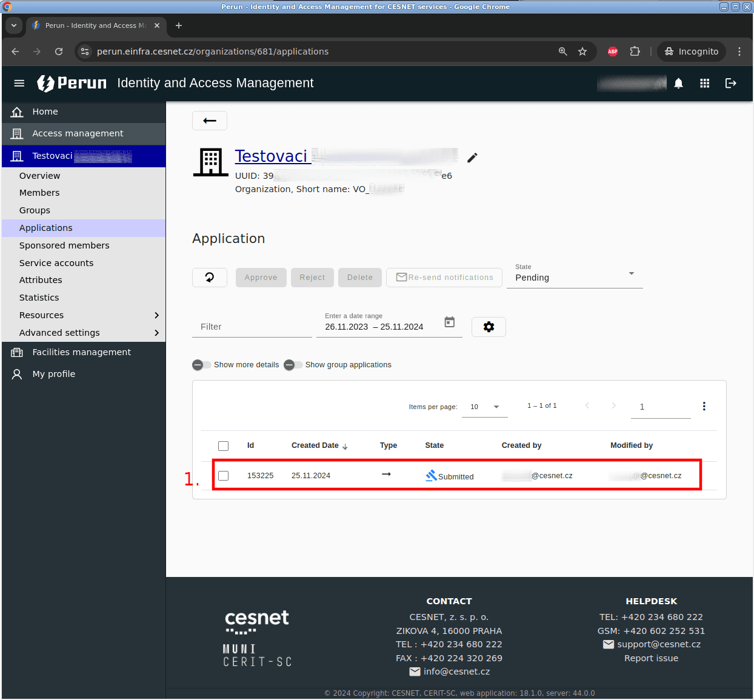Open table column settings gear
This screenshot has height=700, width=754.
[x=489, y=327]
